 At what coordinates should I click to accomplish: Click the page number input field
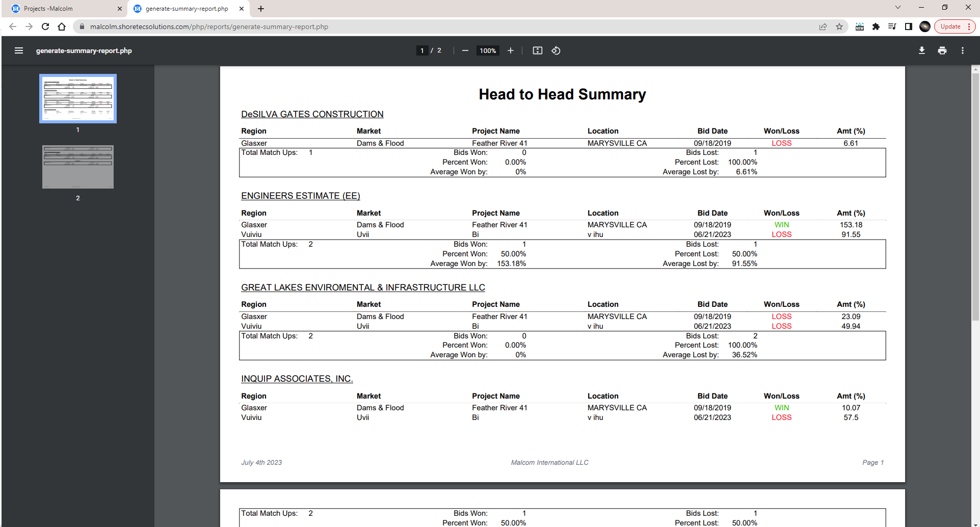coord(422,50)
